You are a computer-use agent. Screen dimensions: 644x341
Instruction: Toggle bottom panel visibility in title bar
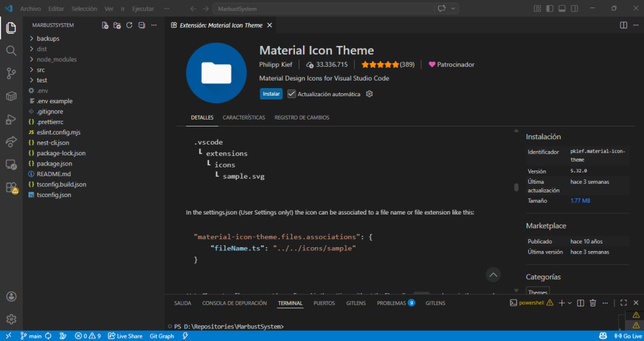562,9
